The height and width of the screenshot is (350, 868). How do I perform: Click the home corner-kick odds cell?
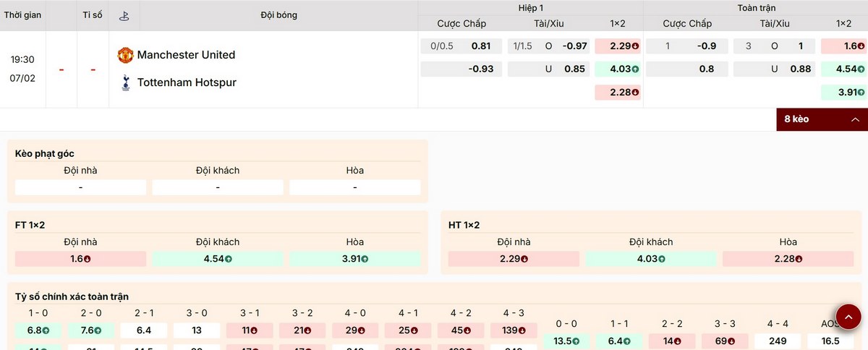point(80,187)
